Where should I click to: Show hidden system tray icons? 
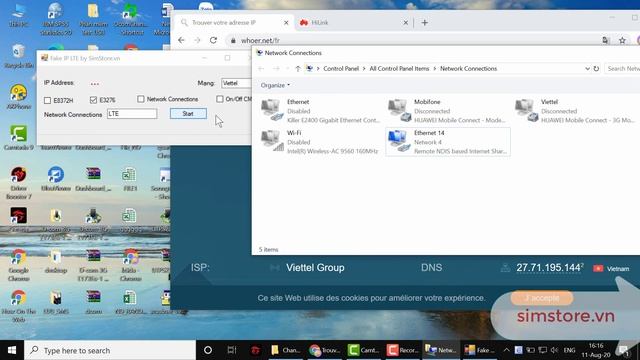click(x=506, y=350)
